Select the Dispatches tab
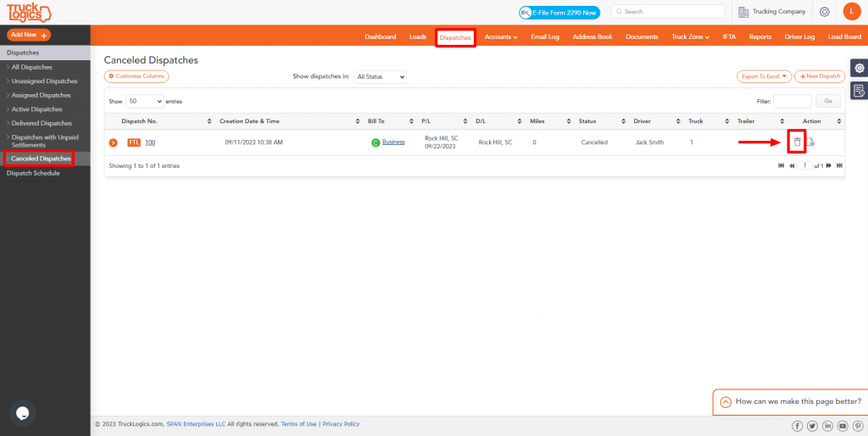Viewport: 868px width, 436px height. click(455, 37)
